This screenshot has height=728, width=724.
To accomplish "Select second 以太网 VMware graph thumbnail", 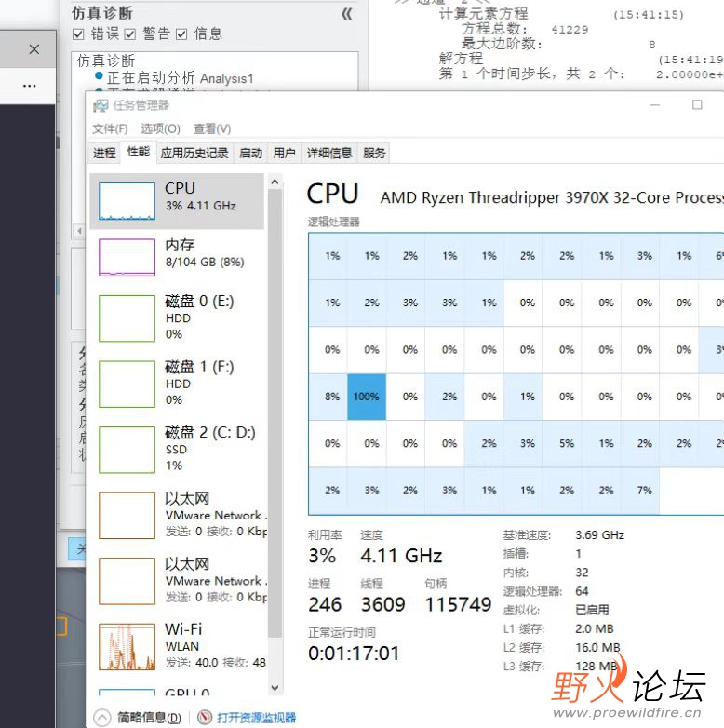I will (127, 581).
